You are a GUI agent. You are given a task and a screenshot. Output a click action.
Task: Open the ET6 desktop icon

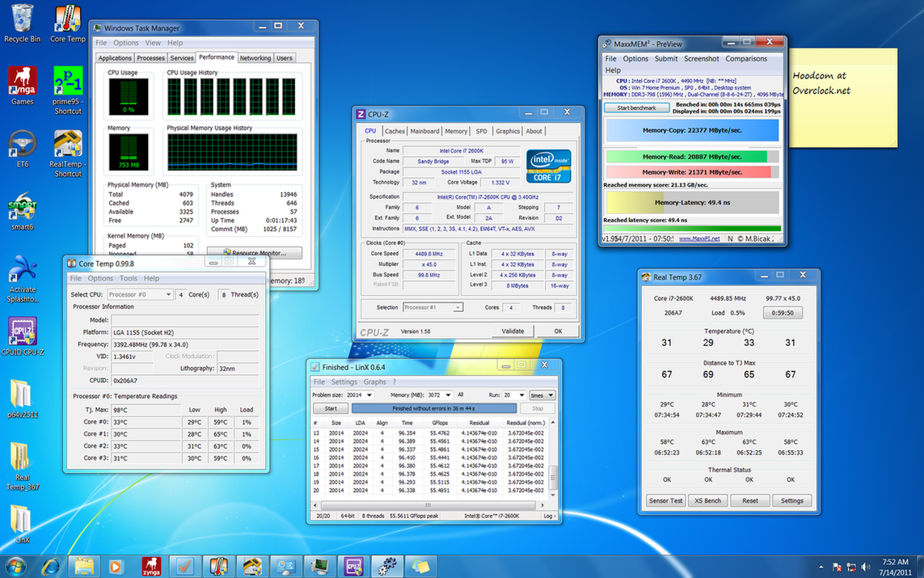(x=23, y=149)
